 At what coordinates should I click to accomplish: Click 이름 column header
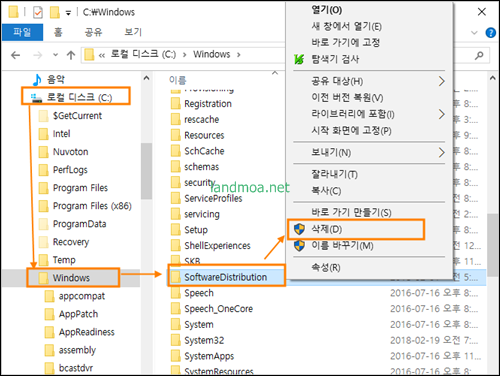[178, 80]
